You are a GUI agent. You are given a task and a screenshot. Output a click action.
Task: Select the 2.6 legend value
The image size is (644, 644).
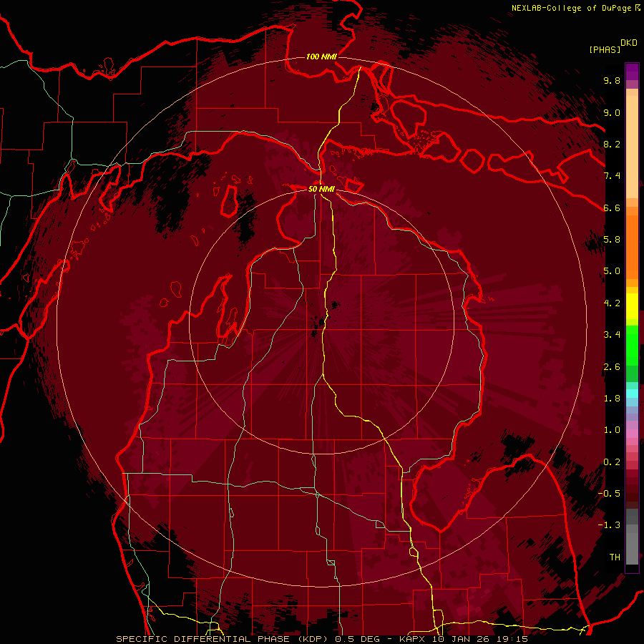(x=612, y=367)
